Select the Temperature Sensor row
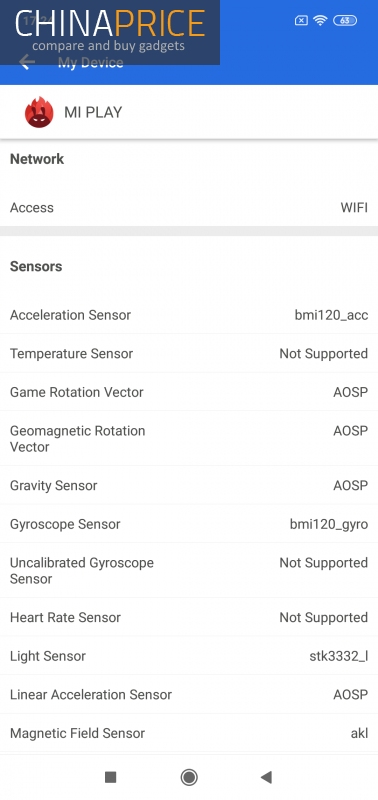378x800 pixels. pyautogui.click(x=189, y=354)
